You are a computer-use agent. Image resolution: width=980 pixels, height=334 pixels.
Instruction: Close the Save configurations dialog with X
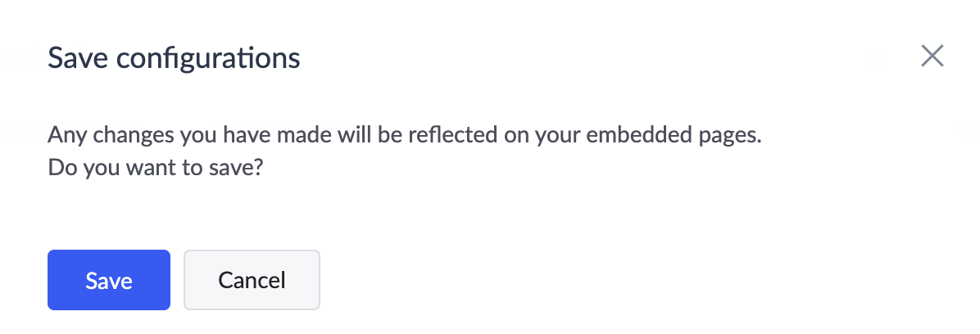tap(932, 56)
